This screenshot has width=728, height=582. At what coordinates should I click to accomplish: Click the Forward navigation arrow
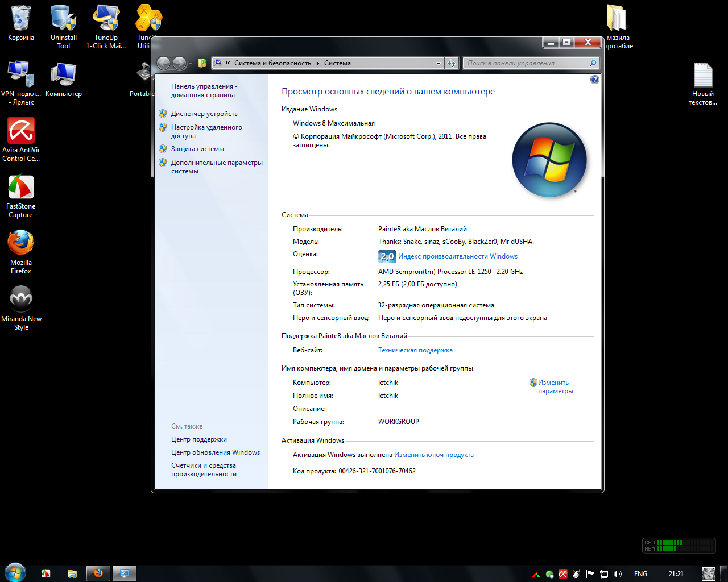click(x=179, y=63)
